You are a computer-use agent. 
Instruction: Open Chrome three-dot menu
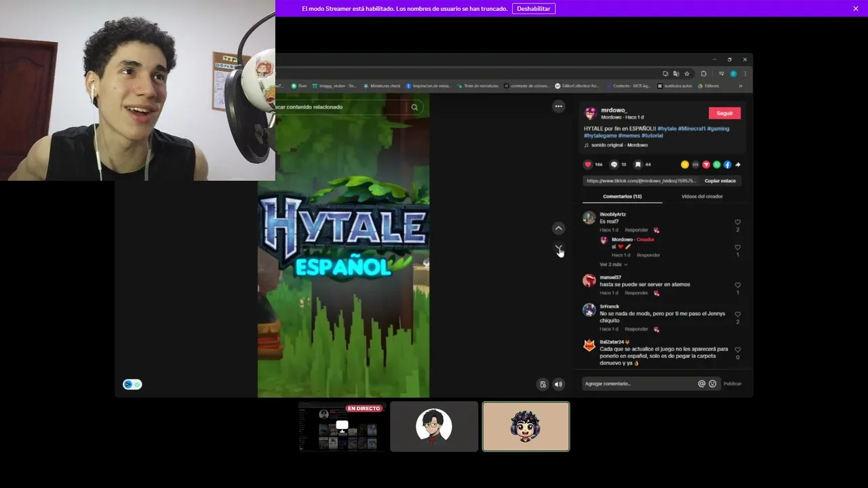pyautogui.click(x=745, y=74)
